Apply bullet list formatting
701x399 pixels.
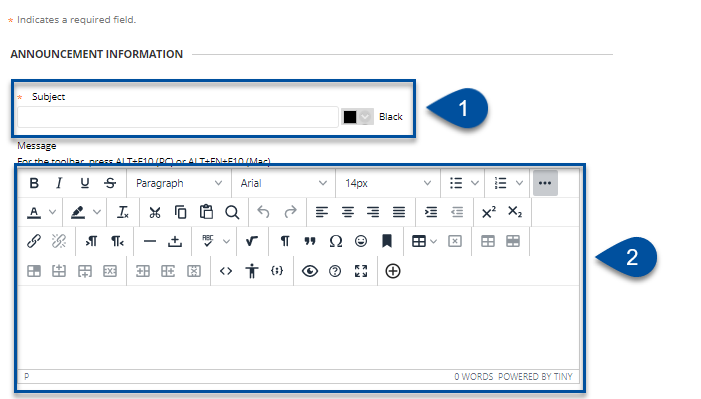point(456,183)
